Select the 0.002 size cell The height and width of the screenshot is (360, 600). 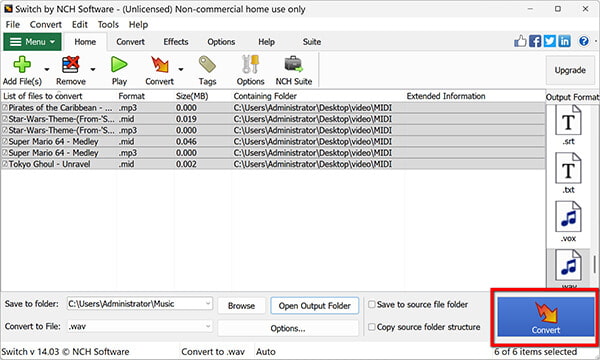tap(186, 164)
